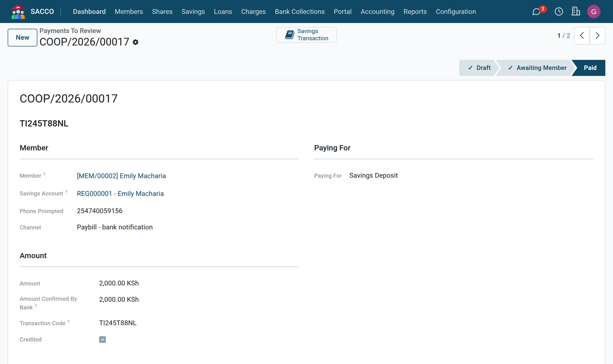Click the Amount Confirmed By Bank help mark
Screen dimensions: 613x364
tap(36, 306)
